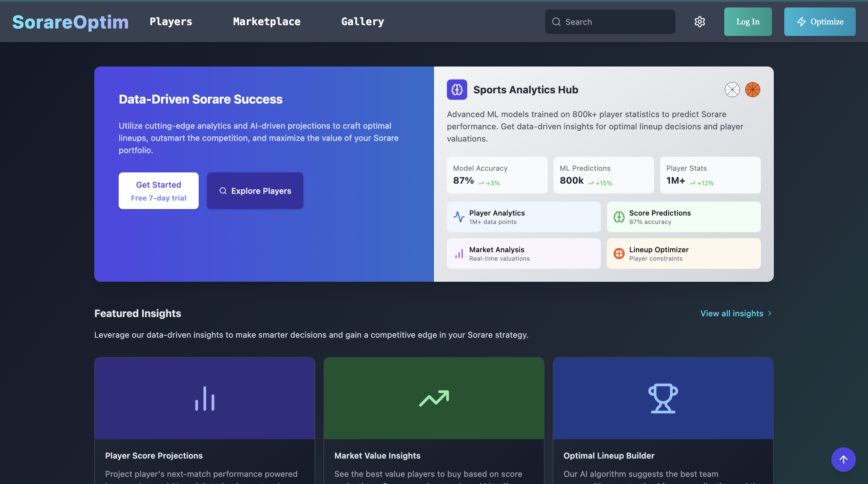Open the Lineup Optimizer feature tile
868x484 pixels.
point(684,254)
